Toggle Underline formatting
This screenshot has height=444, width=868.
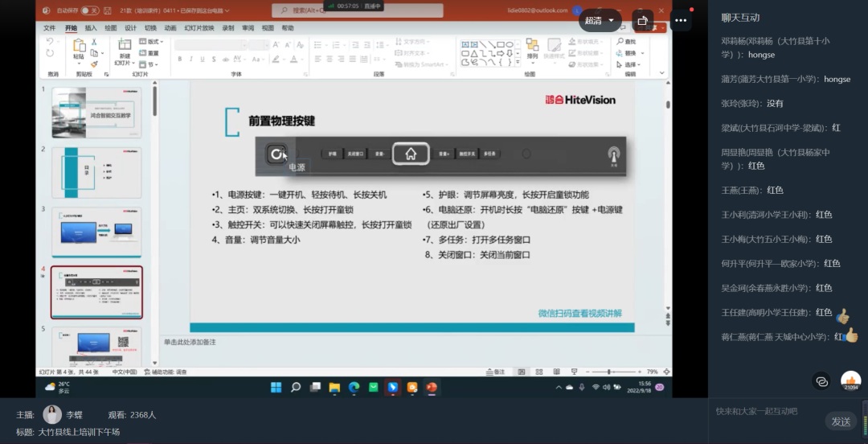[x=203, y=60]
